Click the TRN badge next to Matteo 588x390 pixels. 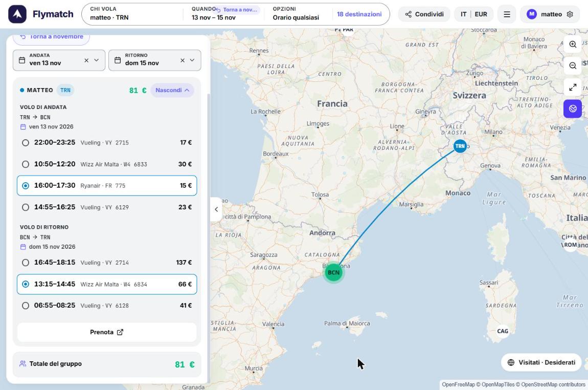click(65, 90)
